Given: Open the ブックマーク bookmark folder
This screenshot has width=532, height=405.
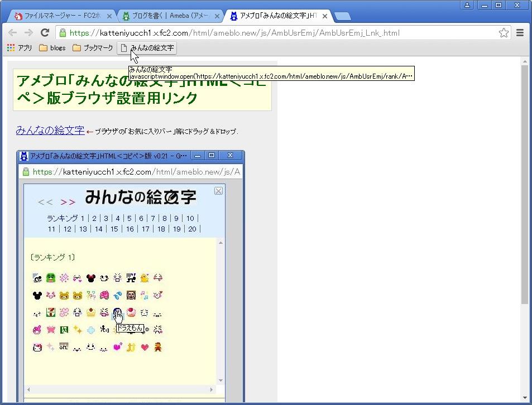Looking at the screenshot, I should (93, 48).
